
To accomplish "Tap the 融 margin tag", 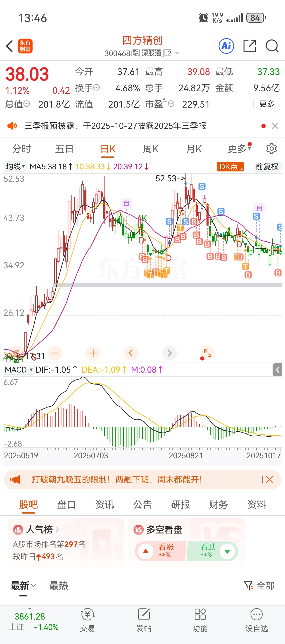I will click(135, 53).
